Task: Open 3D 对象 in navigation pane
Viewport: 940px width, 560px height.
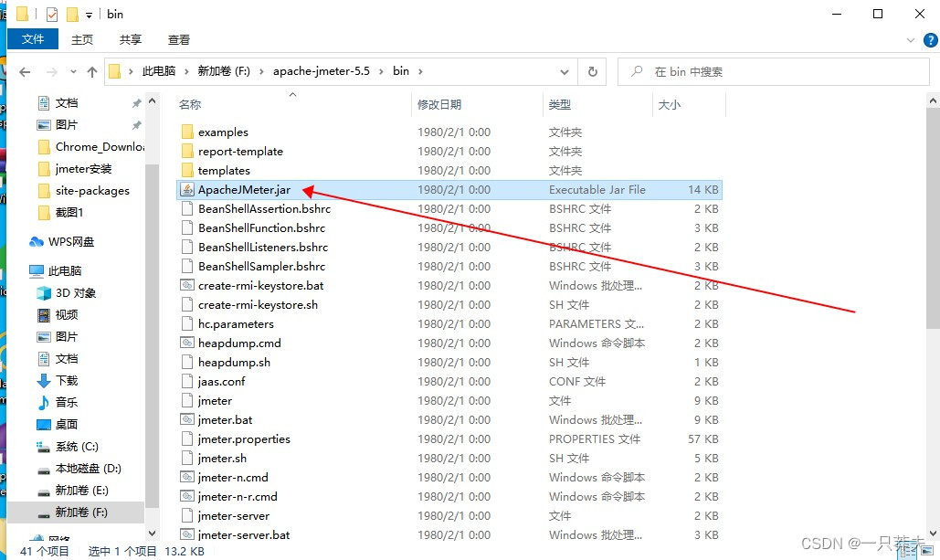Action: [76, 292]
